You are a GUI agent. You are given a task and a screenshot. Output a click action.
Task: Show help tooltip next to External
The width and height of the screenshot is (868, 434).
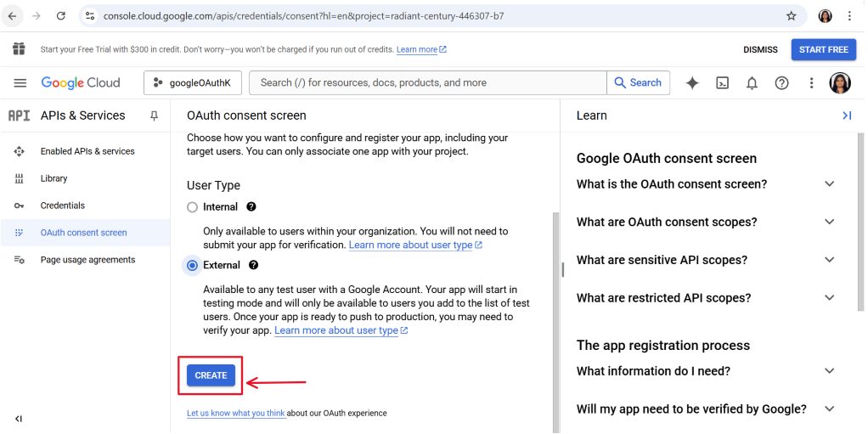[254, 265]
